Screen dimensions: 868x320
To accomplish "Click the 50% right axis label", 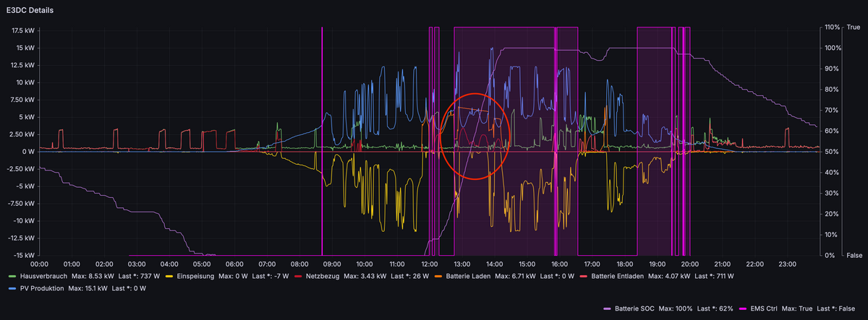I will tap(831, 152).
